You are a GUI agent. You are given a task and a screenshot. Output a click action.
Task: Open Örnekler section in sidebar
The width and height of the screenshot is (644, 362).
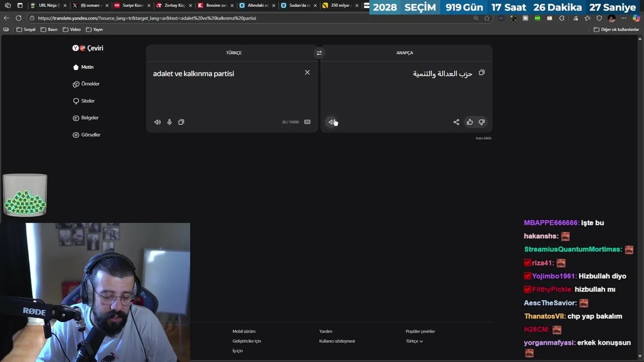[x=87, y=84]
